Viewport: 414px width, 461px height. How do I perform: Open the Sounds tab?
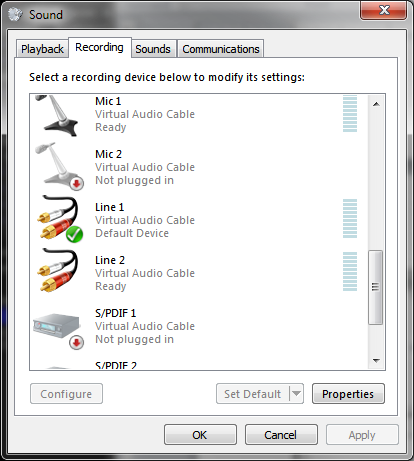tap(153, 49)
